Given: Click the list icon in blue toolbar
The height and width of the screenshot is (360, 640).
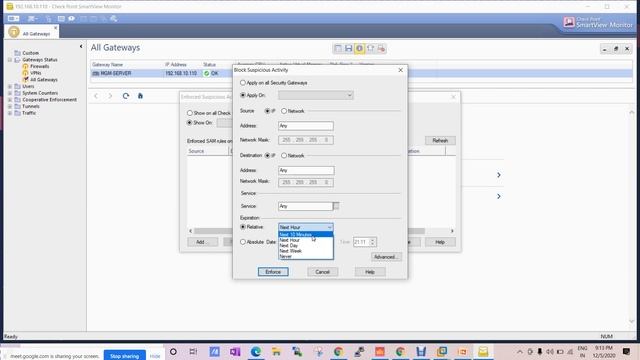Looking at the screenshot, I should [61, 18].
